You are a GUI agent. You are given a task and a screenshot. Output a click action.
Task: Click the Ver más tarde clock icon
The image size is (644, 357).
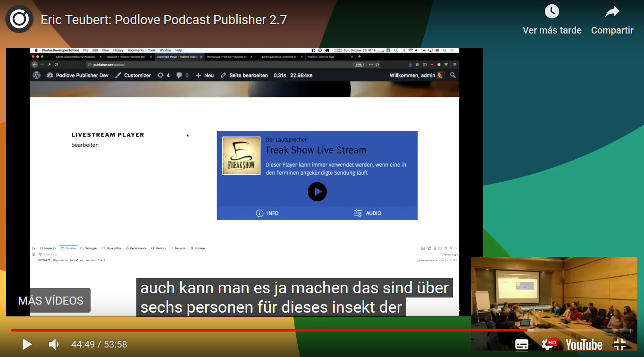pos(552,12)
